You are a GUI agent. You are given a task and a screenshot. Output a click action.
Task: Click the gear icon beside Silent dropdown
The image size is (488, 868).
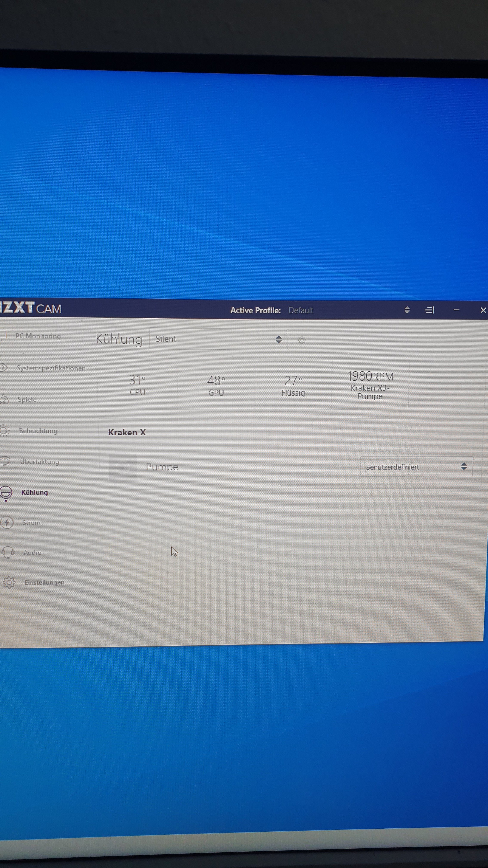pyautogui.click(x=302, y=340)
